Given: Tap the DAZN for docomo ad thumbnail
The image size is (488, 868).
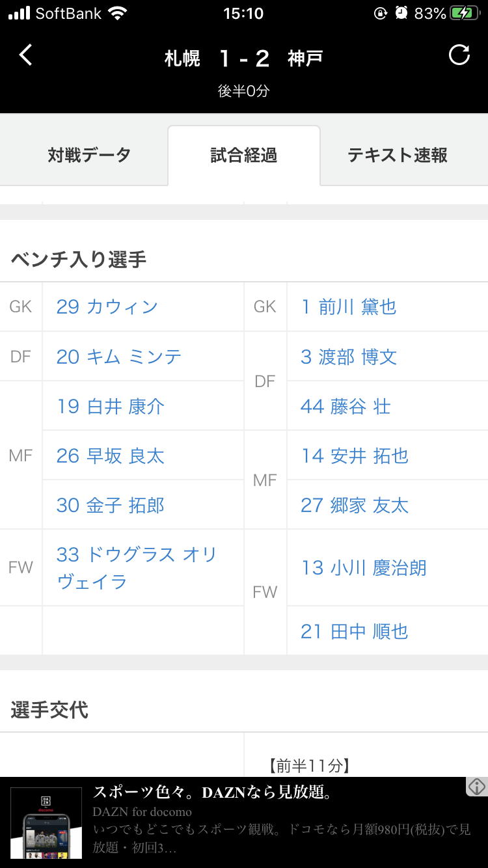Looking at the screenshot, I should (46, 822).
